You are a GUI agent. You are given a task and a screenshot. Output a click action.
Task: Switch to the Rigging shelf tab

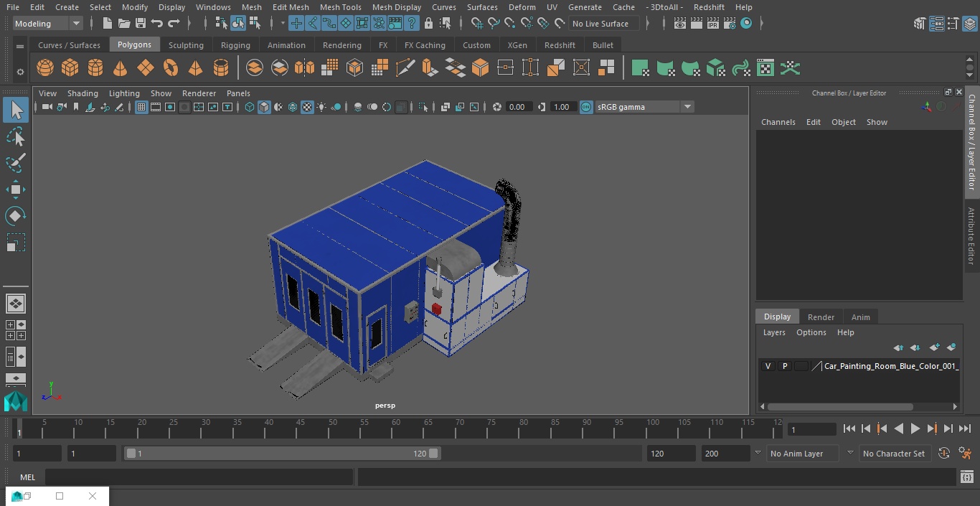click(235, 45)
